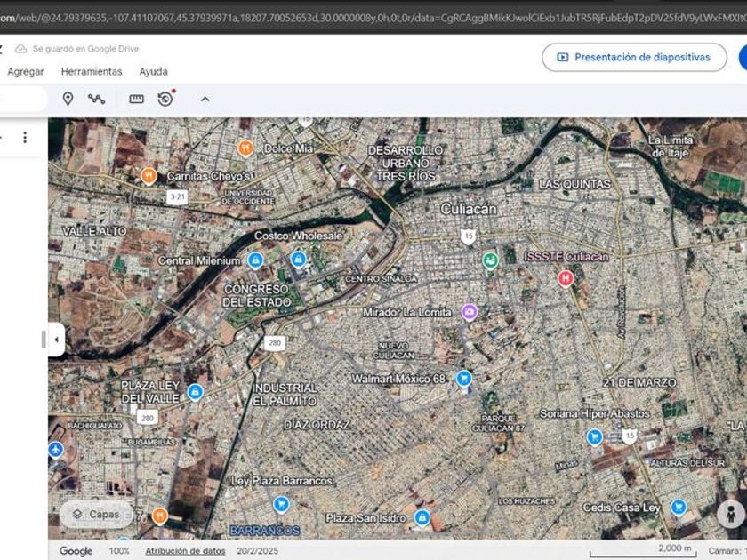
Task: Click the Atribución de datos link
Action: tap(185, 551)
